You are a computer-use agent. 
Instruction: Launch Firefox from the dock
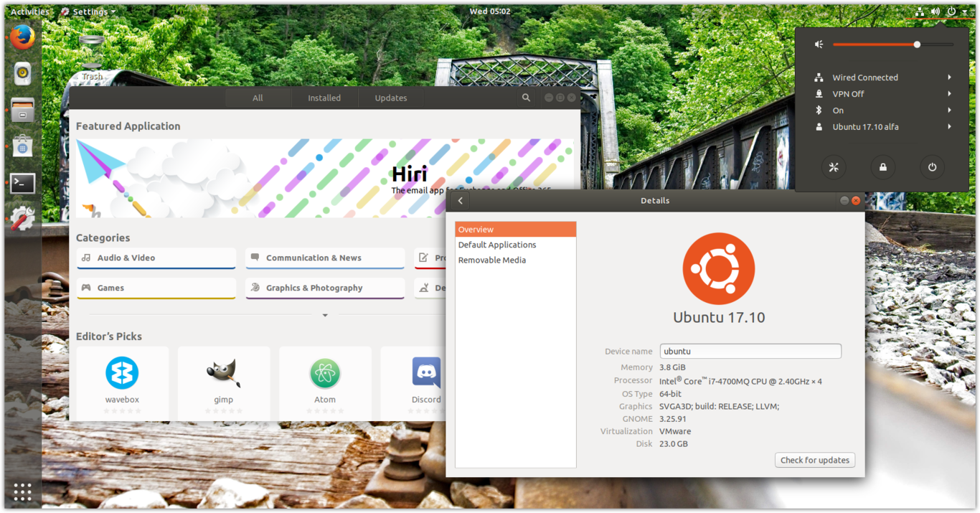click(22, 37)
